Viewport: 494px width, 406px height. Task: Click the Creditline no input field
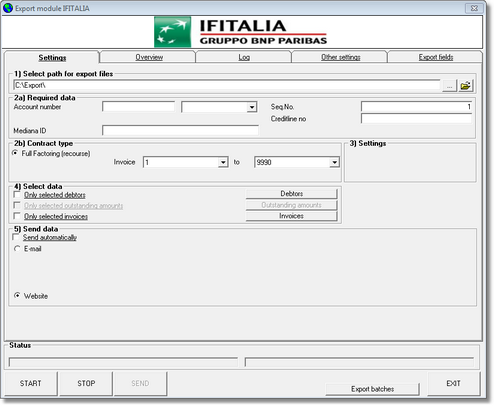(x=416, y=118)
